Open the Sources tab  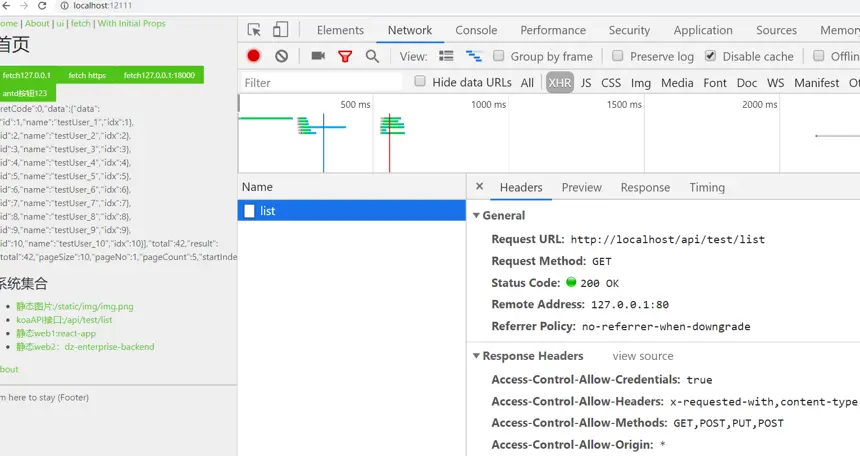pos(776,30)
